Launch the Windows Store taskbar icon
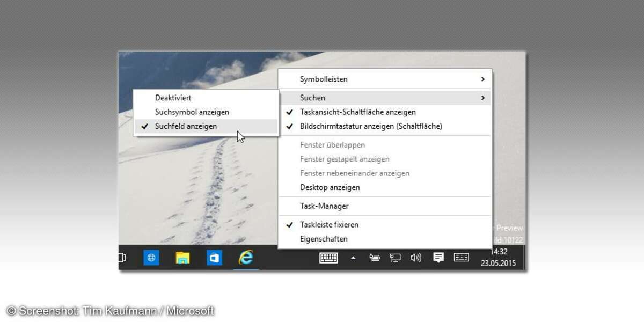 pos(215,258)
